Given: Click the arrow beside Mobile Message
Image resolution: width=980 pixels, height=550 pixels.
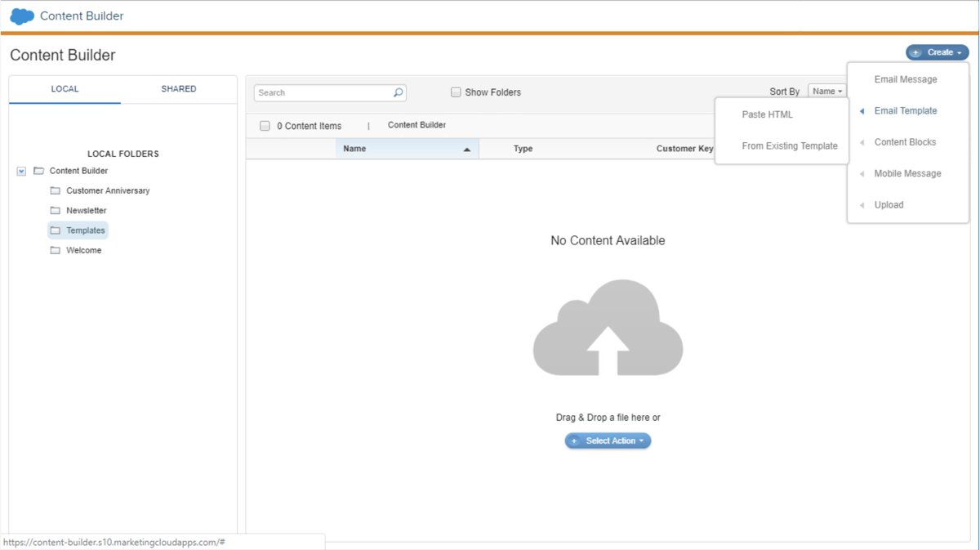Looking at the screenshot, I should 862,173.
